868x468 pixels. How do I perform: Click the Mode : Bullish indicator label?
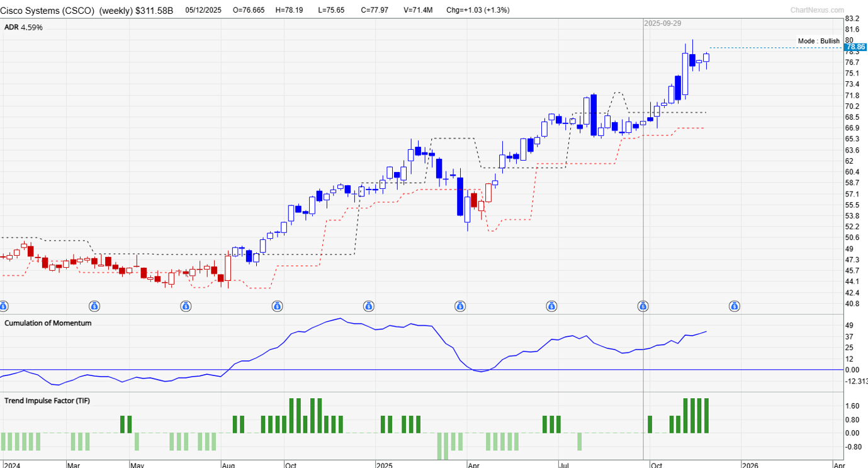click(818, 41)
